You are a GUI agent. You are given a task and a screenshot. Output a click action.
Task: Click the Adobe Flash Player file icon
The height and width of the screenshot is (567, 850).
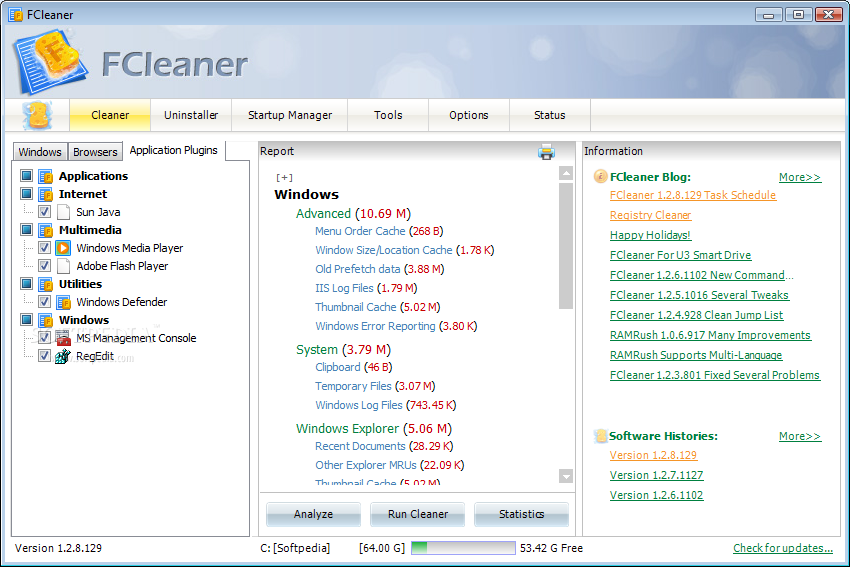[x=63, y=266]
